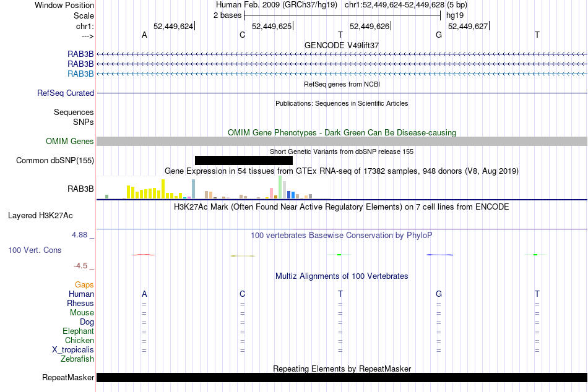Click the RepeatMasker track label
Viewport: 588px width, 392px height.
point(68,377)
